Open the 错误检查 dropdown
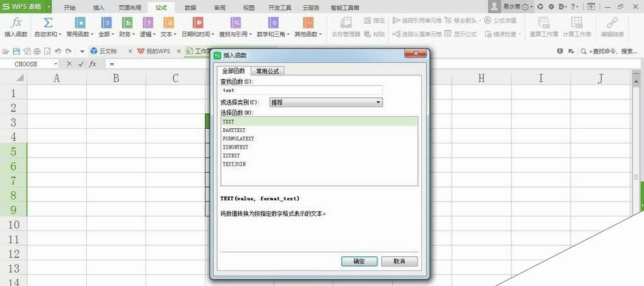 pyautogui.click(x=520, y=34)
